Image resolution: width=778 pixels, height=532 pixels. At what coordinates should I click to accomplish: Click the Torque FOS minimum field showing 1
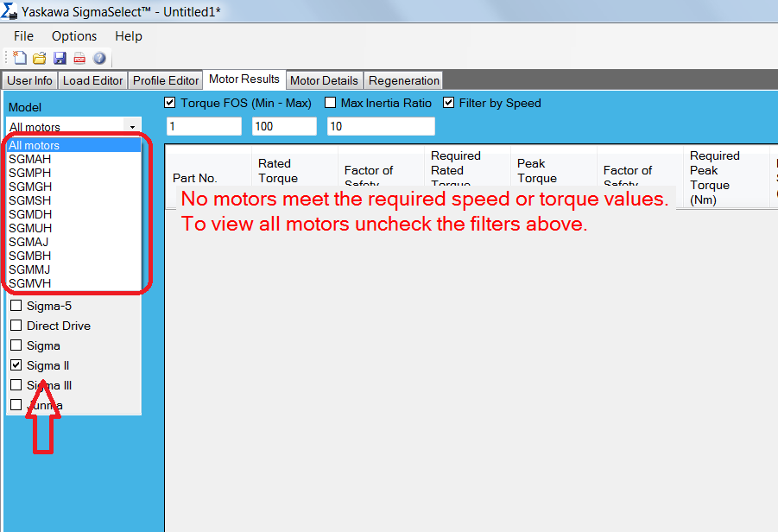coord(205,126)
